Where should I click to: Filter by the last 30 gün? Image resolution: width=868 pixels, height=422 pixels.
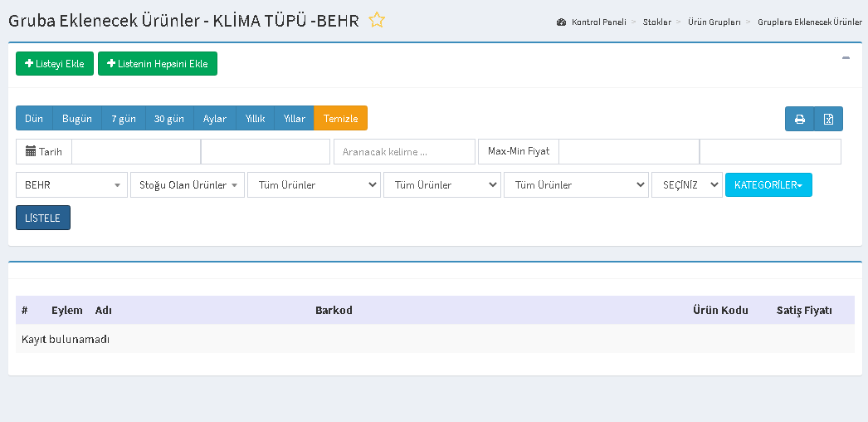[169, 118]
